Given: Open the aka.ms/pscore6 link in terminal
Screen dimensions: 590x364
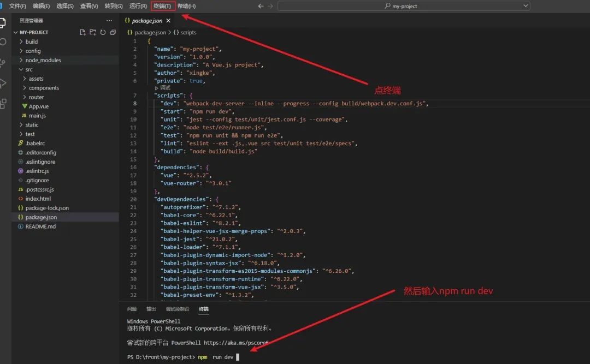Looking at the screenshot, I should pyautogui.click(x=236, y=343).
